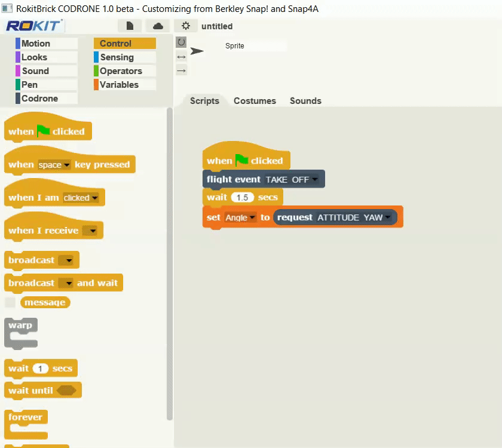Switch to the Scripts tab
The width and height of the screenshot is (502, 448).
pos(204,101)
